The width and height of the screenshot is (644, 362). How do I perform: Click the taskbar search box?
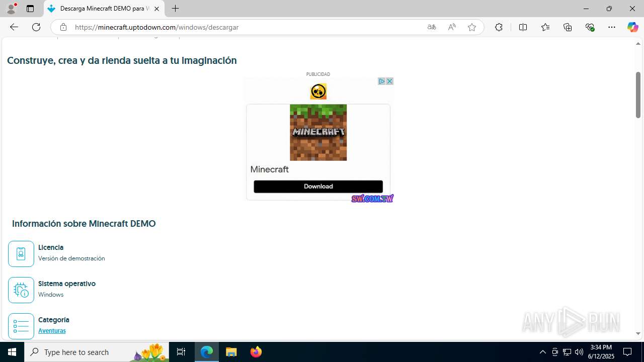click(x=97, y=352)
